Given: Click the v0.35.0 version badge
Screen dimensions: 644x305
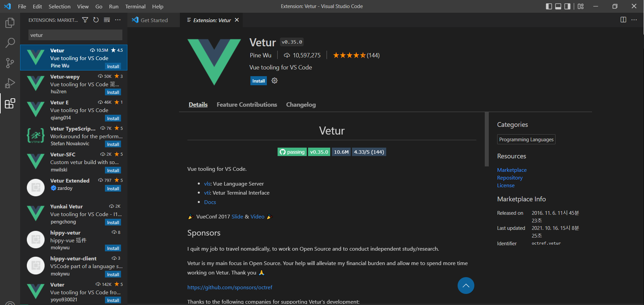Looking at the screenshot, I should point(319,152).
